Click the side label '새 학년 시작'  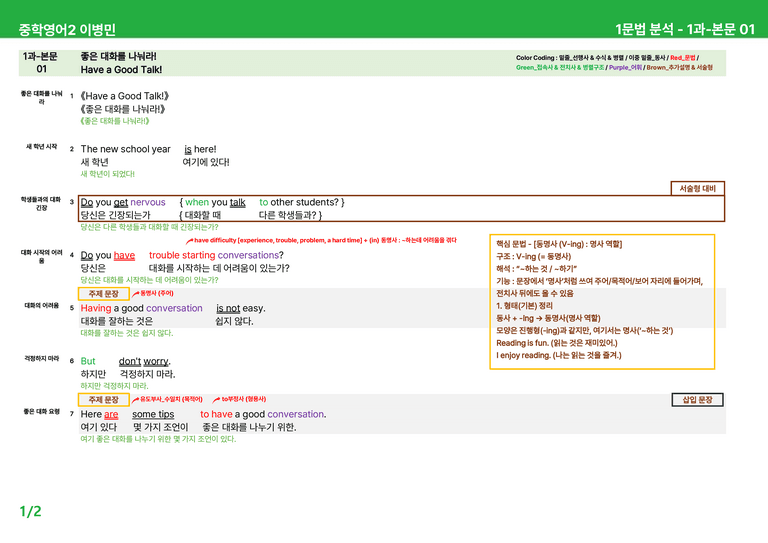click(42, 146)
